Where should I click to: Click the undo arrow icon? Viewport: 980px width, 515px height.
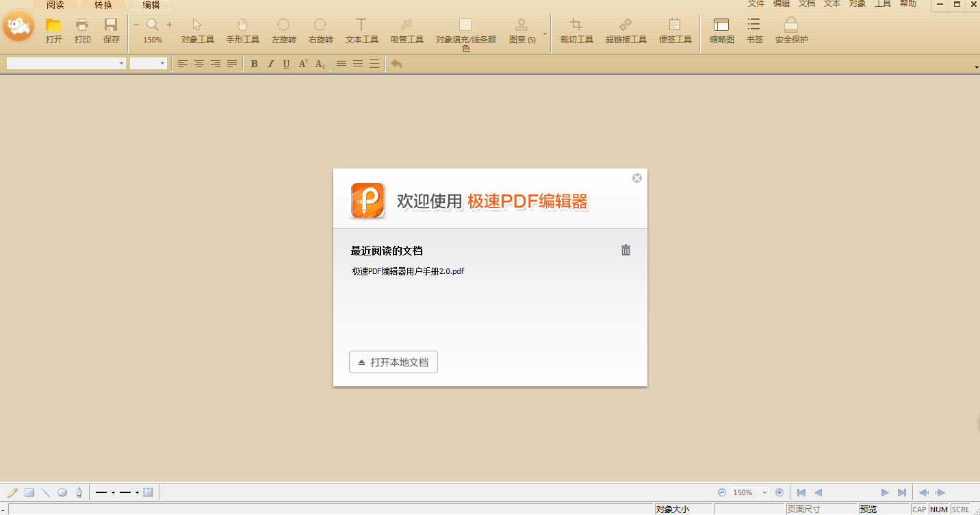tap(396, 64)
